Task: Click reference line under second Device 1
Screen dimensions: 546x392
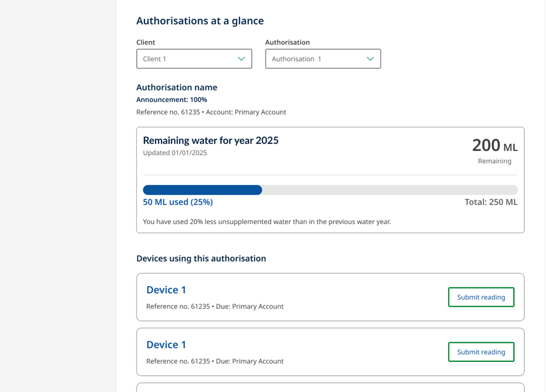Action: 215,361
